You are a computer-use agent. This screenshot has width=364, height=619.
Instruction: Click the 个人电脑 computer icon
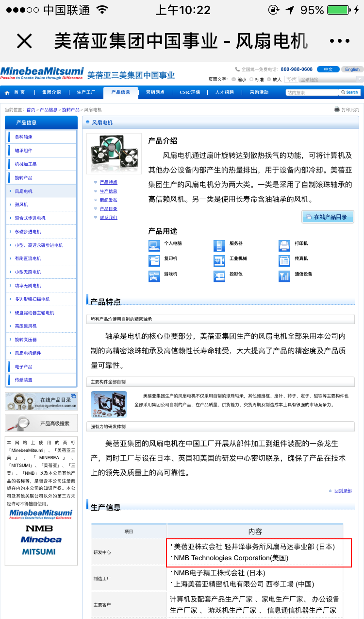point(154,245)
